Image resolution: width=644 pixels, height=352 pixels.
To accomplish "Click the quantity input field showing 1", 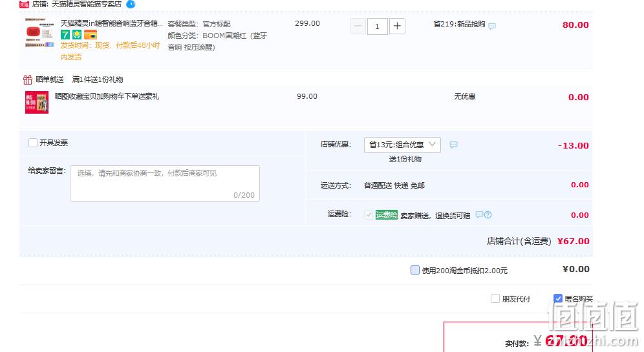I will coord(377,26).
